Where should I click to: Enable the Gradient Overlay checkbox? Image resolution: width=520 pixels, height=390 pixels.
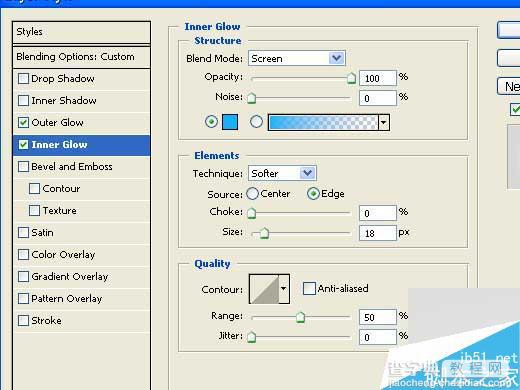click(x=23, y=277)
